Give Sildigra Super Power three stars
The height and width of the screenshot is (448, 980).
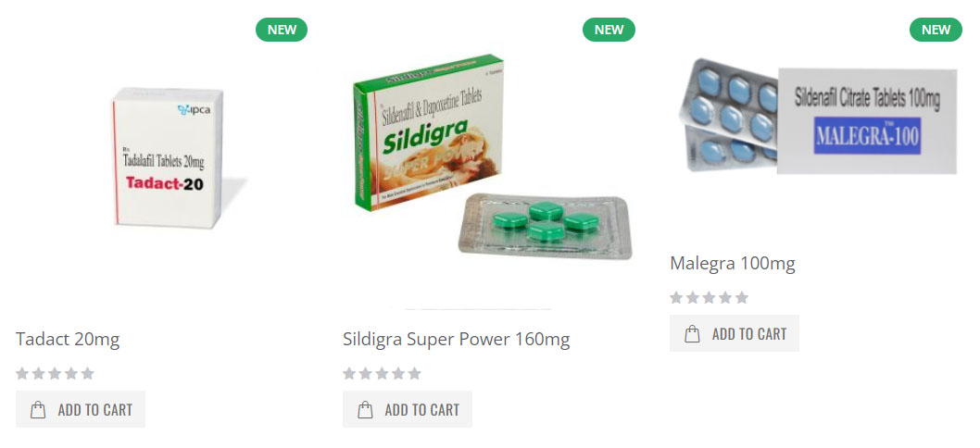pos(382,374)
